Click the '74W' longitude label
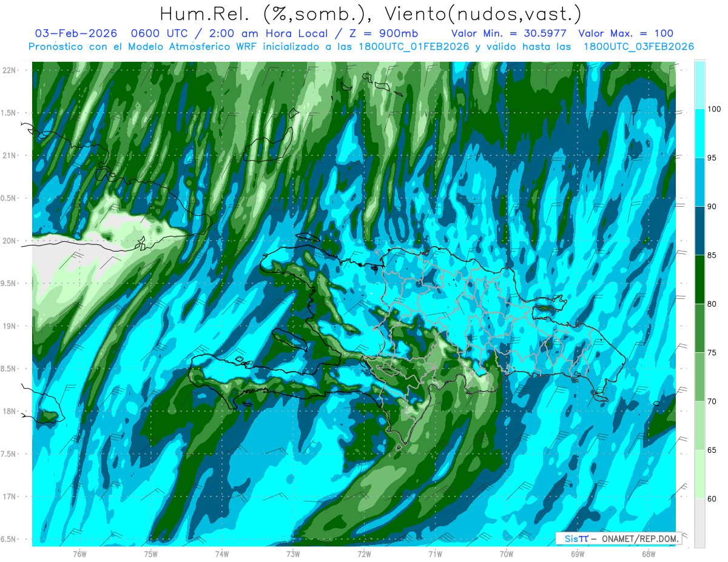The width and height of the screenshot is (728, 562). [221, 554]
